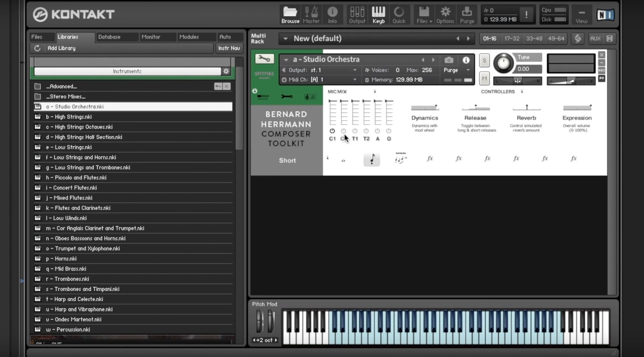Click the Instr Nav button

[229, 48]
